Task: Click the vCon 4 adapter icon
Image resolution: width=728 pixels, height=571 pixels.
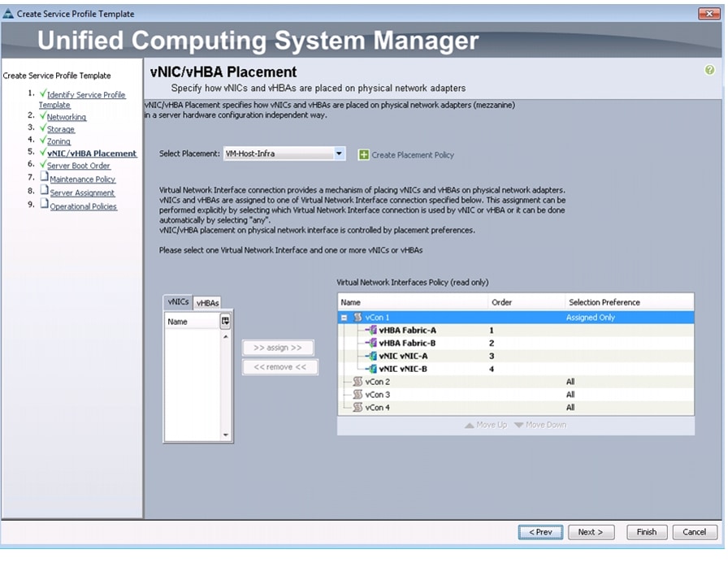Action: (357, 408)
